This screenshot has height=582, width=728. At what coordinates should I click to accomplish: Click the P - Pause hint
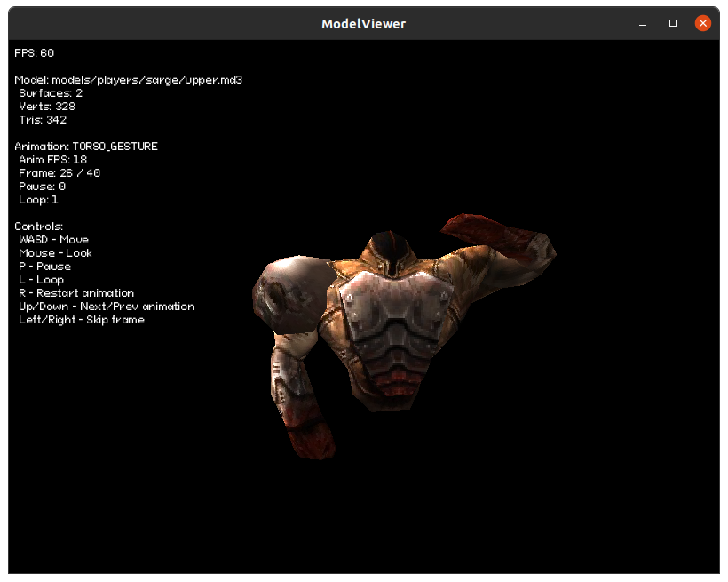click(45, 267)
